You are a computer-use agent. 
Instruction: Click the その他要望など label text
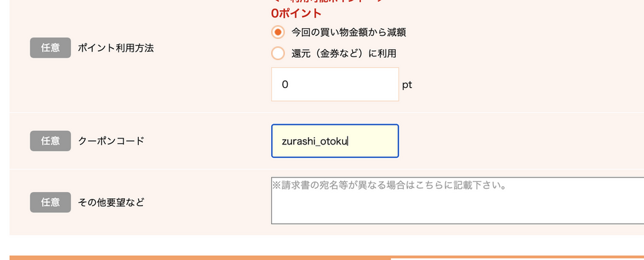111,202
